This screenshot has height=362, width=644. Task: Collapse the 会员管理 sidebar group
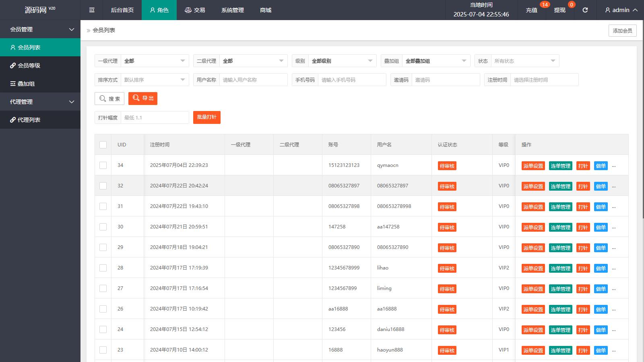click(x=40, y=29)
